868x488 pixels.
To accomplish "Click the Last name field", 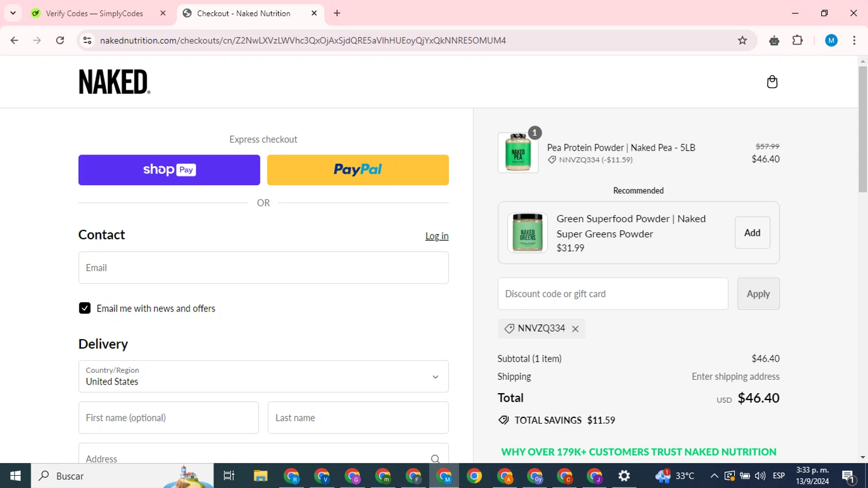I will point(358,417).
